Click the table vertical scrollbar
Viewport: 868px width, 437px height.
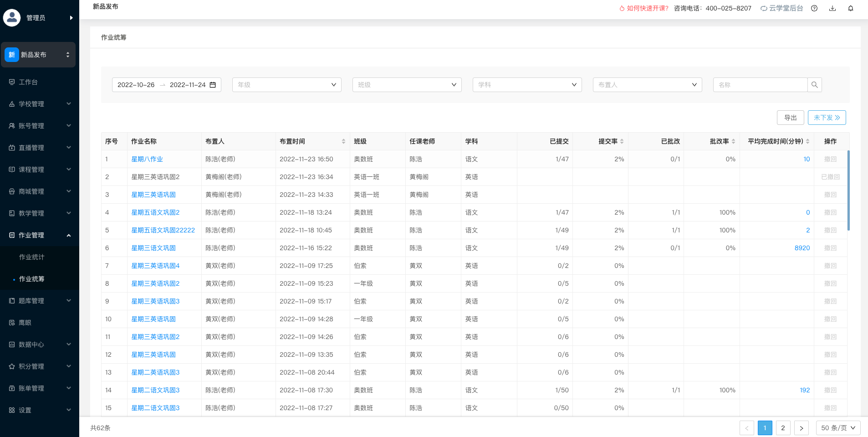[848, 190]
